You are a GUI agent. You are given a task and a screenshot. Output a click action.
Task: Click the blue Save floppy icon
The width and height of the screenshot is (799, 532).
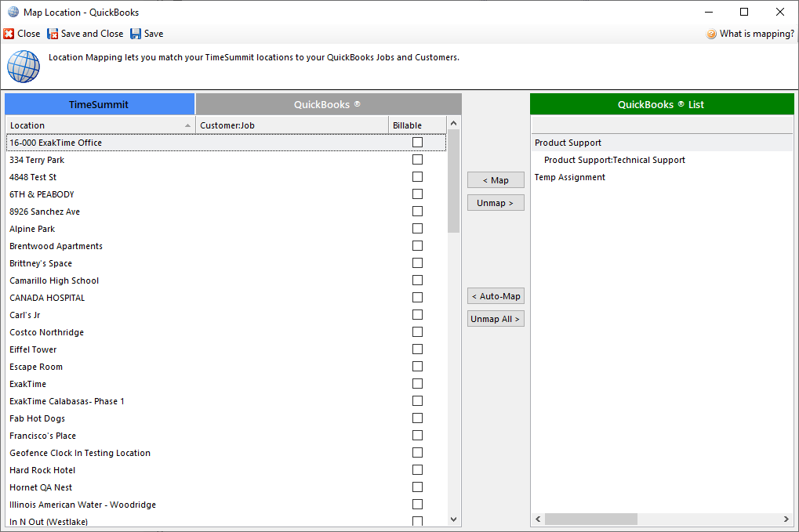coord(136,34)
